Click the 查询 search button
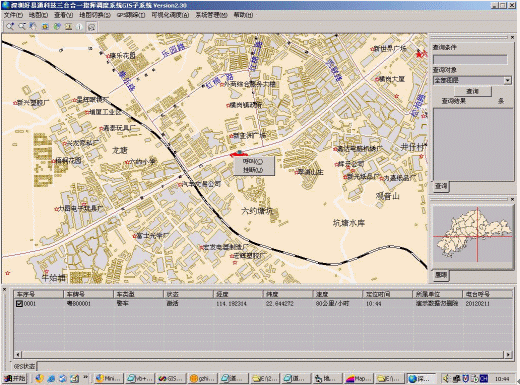Image resolution: width=520 pixels, height=385 pixels. [472, 91]
